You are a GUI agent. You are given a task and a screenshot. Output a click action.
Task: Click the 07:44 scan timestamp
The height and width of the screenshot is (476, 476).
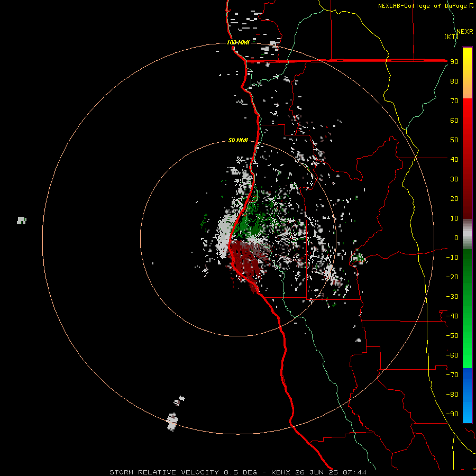[354, 472]
